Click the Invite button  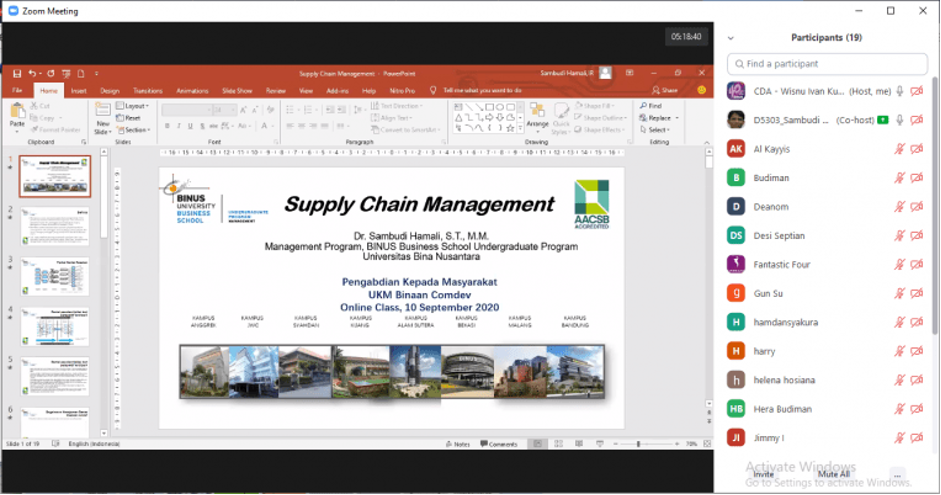click(x=763, y=474)
